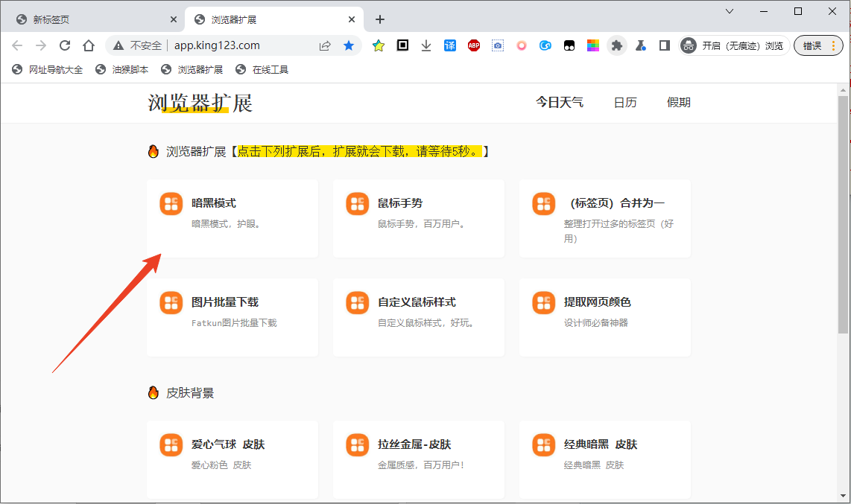Click the QR code extension icon

point(402,45)
